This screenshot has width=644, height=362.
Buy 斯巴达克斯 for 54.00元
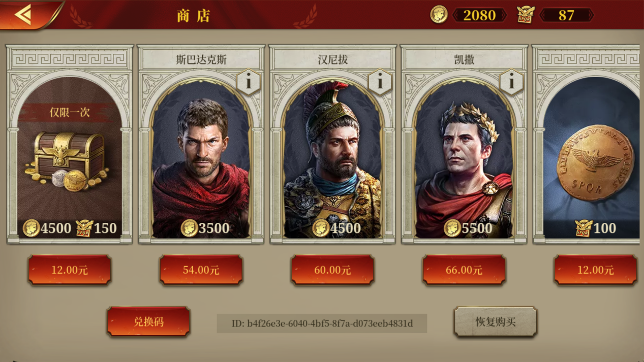pyautogui.click(x=201, y=270)
